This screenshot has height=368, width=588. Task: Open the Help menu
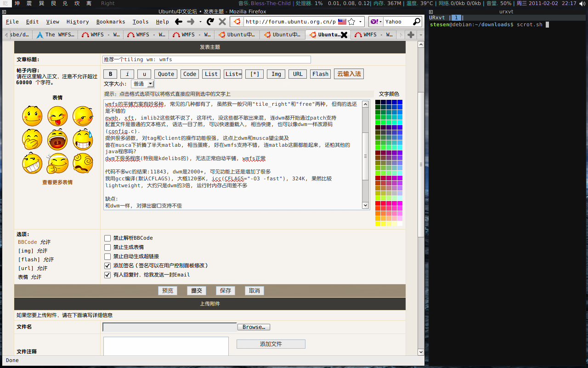(162, 22)
